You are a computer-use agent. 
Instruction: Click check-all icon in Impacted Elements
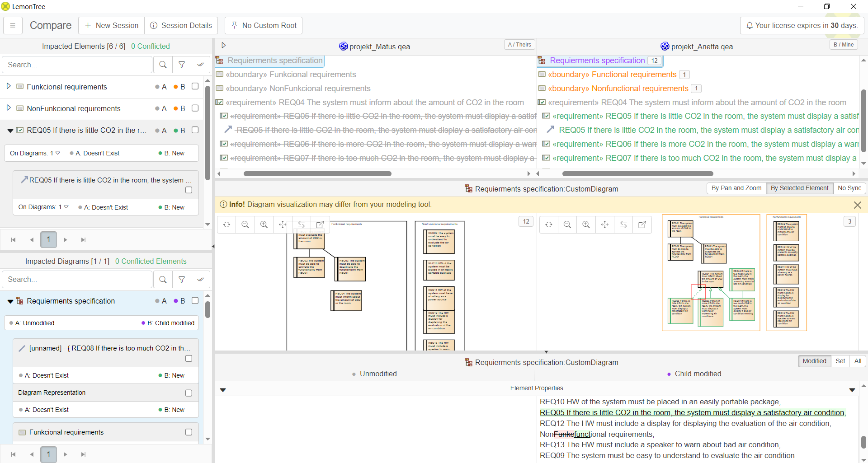pyautogui.click(x=201, y=65)
